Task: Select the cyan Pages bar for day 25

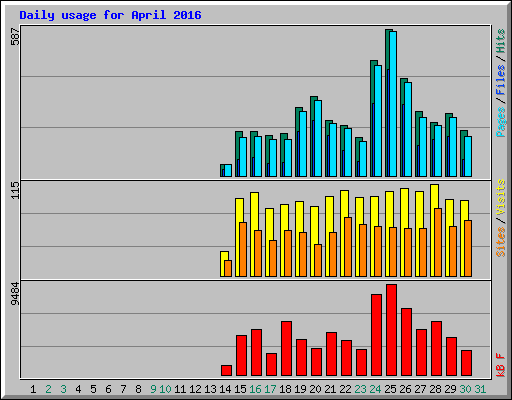Action: [393, 104]
